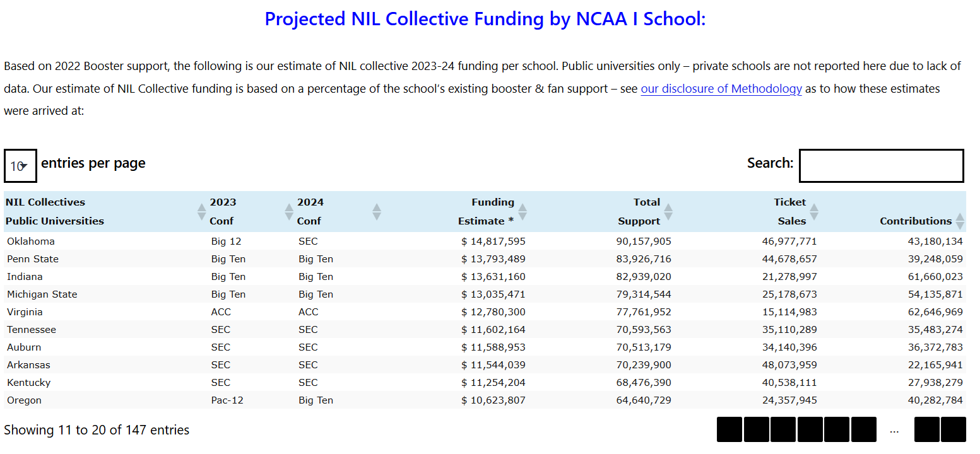This screenshot has height=454, width=980.
Task: Select Oklahoma's Big 12 conference cell
Action: [227, 242]
